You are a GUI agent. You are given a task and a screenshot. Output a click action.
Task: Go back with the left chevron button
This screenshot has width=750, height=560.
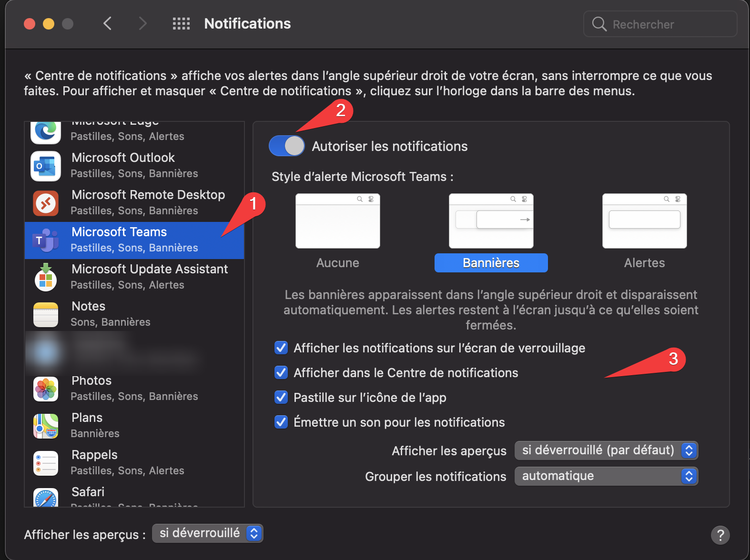point(108,24)
